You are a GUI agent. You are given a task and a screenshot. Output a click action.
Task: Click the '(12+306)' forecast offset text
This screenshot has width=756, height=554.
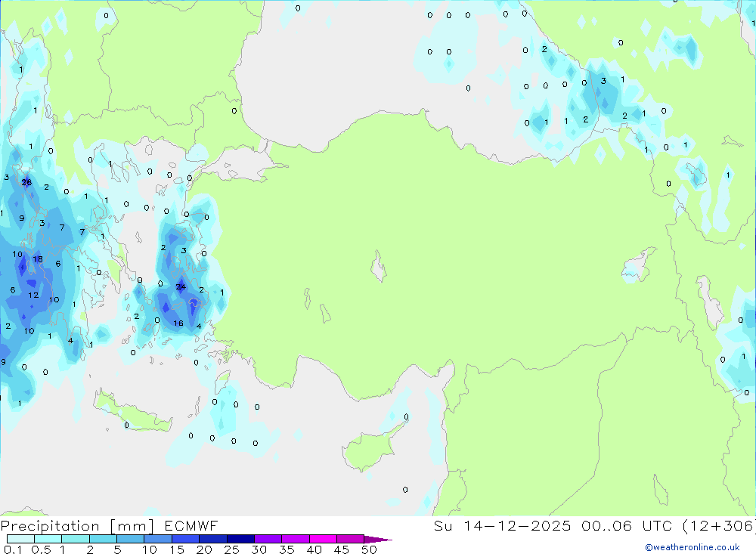[x=718, y=525]
